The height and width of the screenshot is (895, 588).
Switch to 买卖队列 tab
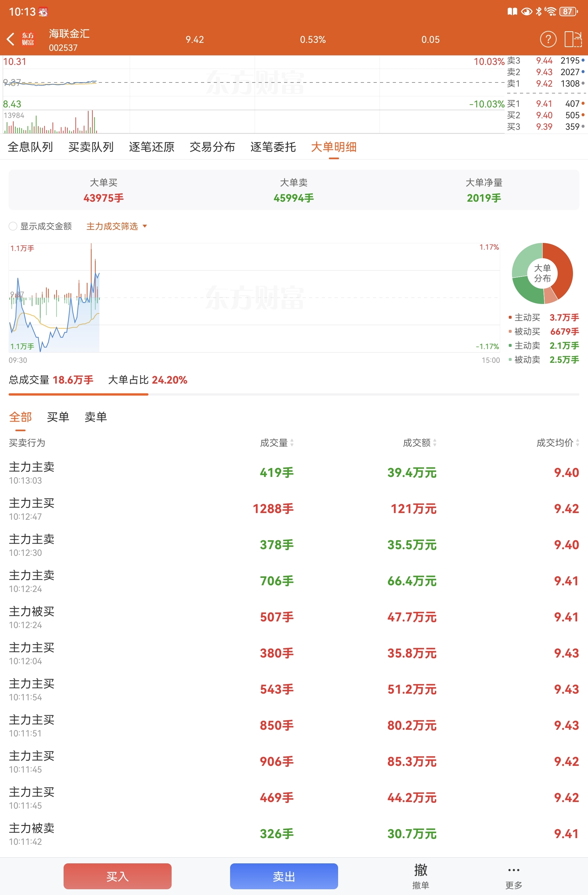coord(91,147)
